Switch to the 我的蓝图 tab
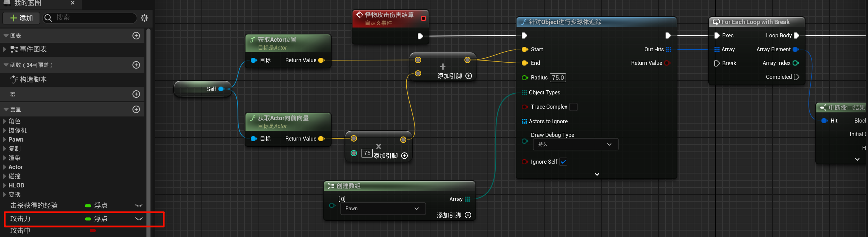This screenshot has height=237, width=868. tap(28, 3)
